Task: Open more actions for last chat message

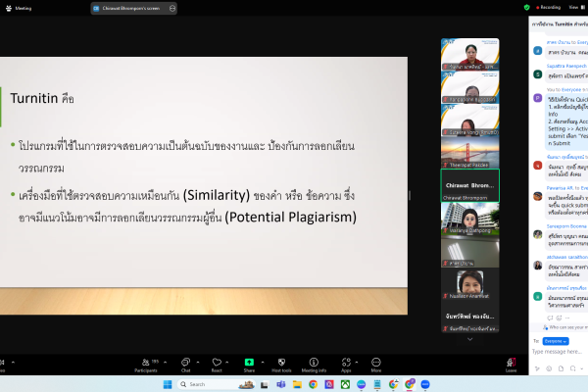Action: click(x=567, y=318)
